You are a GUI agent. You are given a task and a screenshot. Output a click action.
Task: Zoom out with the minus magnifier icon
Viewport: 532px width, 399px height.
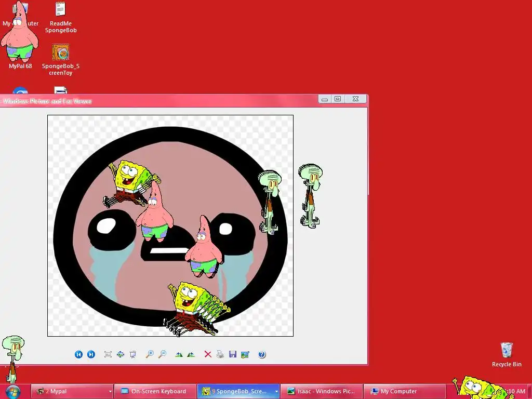(163, 354)
